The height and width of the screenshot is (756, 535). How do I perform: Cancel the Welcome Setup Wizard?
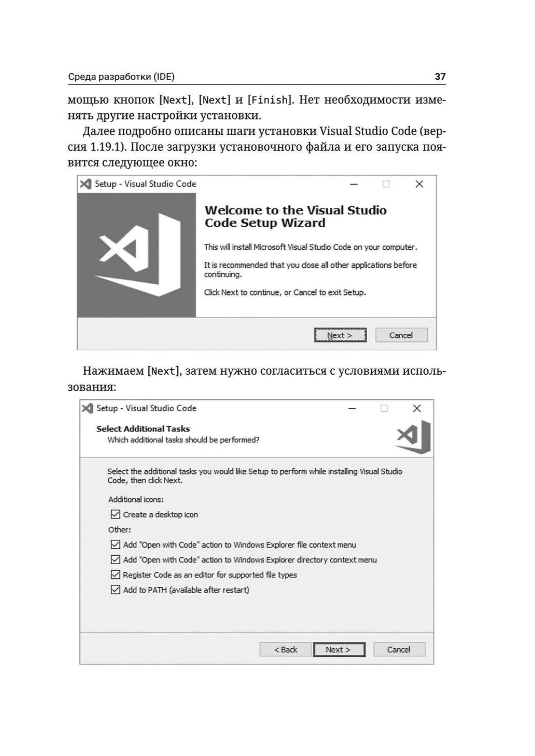pos(402,335)
